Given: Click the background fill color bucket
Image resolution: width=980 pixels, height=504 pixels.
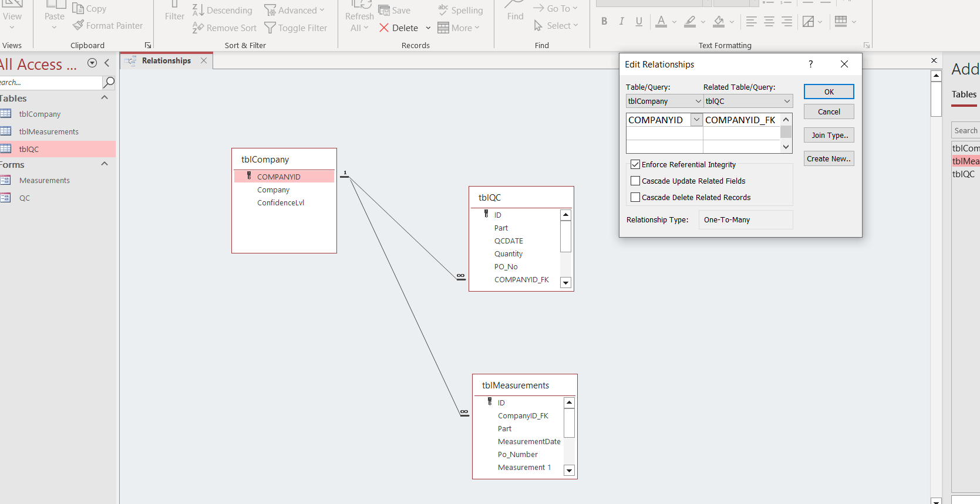Looking at the screenshot, I should click(719, 22).
